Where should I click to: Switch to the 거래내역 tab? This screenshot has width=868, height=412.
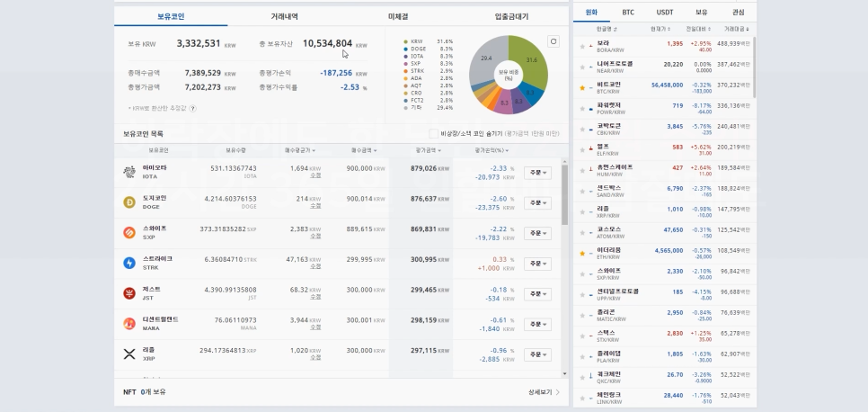(284, 16)
